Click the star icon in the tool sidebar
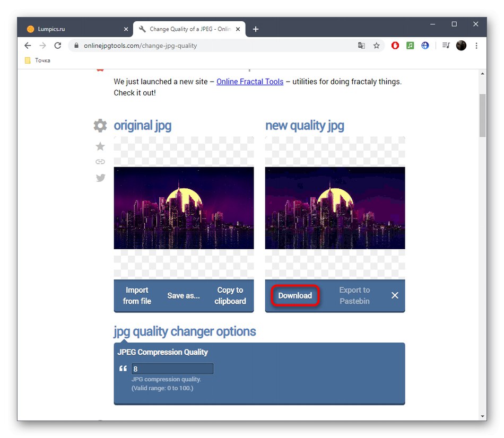 (100, 146)
